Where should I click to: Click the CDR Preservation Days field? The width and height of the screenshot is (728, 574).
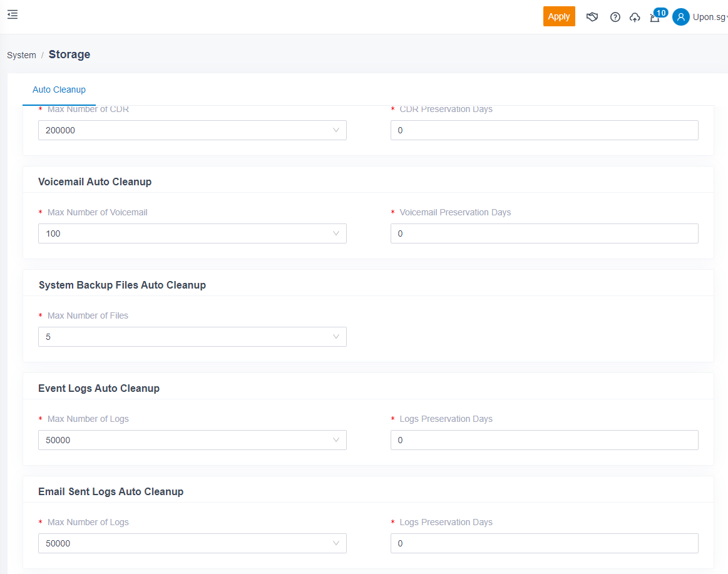(544, 130)
